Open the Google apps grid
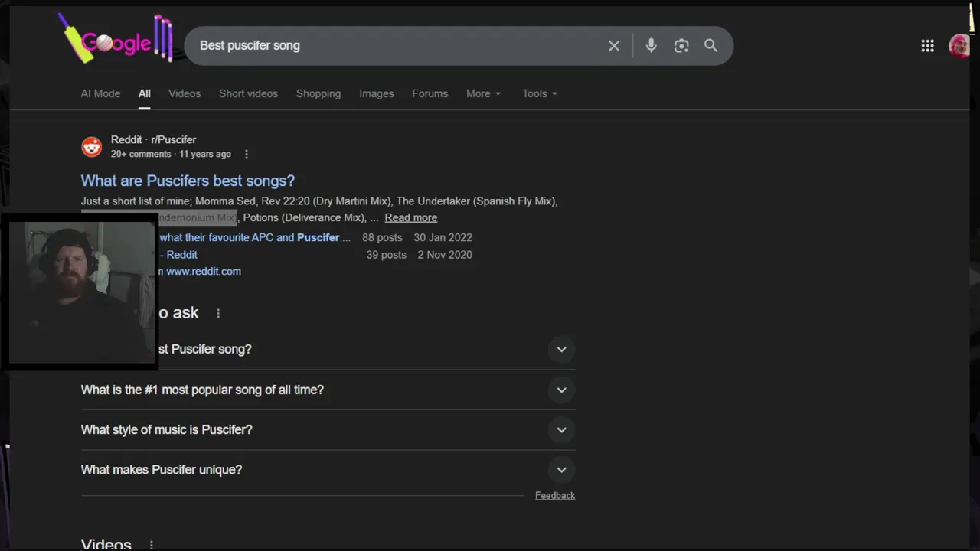The width and height of the screenshot is (980, 551). (927, 46)
